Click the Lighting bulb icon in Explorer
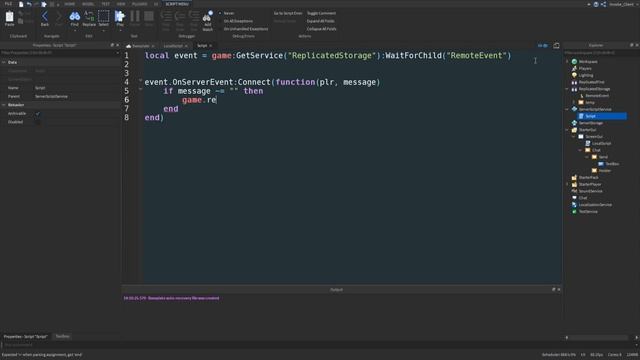640x360 pixels. 574,75
